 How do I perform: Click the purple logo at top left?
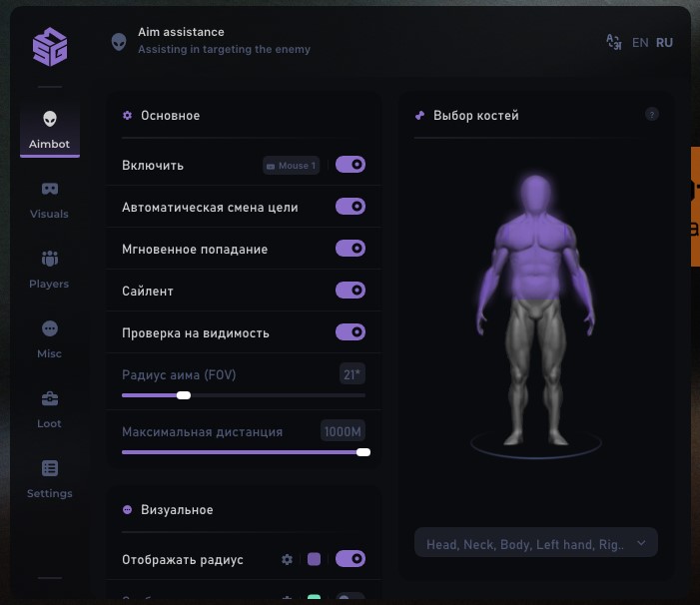[49, 46]
